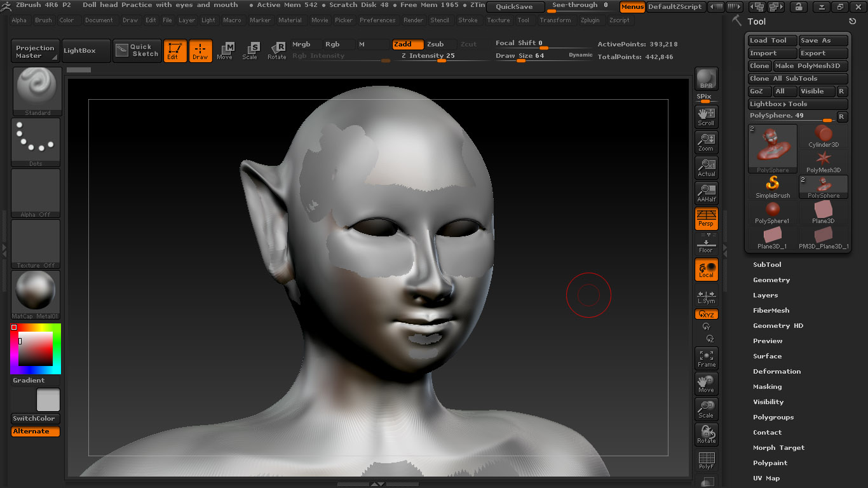The height and width of the screenshot is (488, 868).
Task: Open the Dots stroke type selector
Action: click(x=36, y=142)
